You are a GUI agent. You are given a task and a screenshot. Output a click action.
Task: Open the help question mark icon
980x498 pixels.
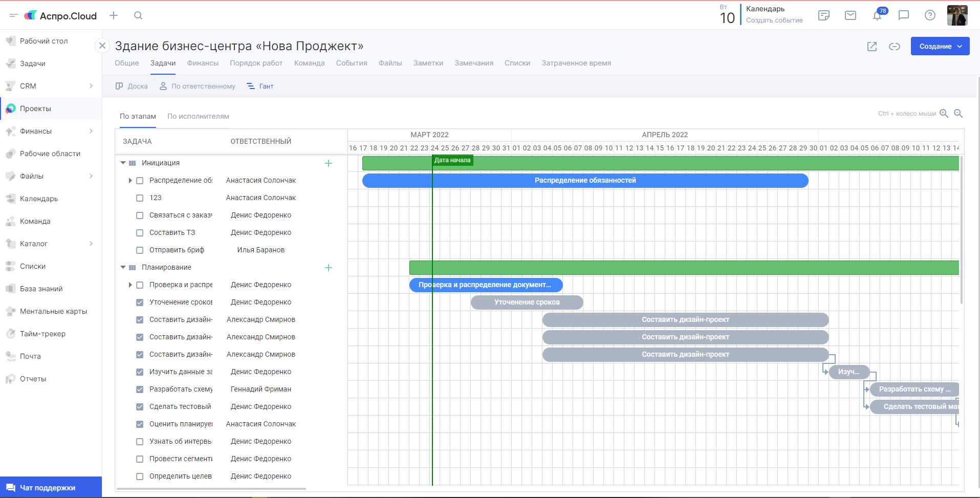pyautogui.click(x=930, y=15)
